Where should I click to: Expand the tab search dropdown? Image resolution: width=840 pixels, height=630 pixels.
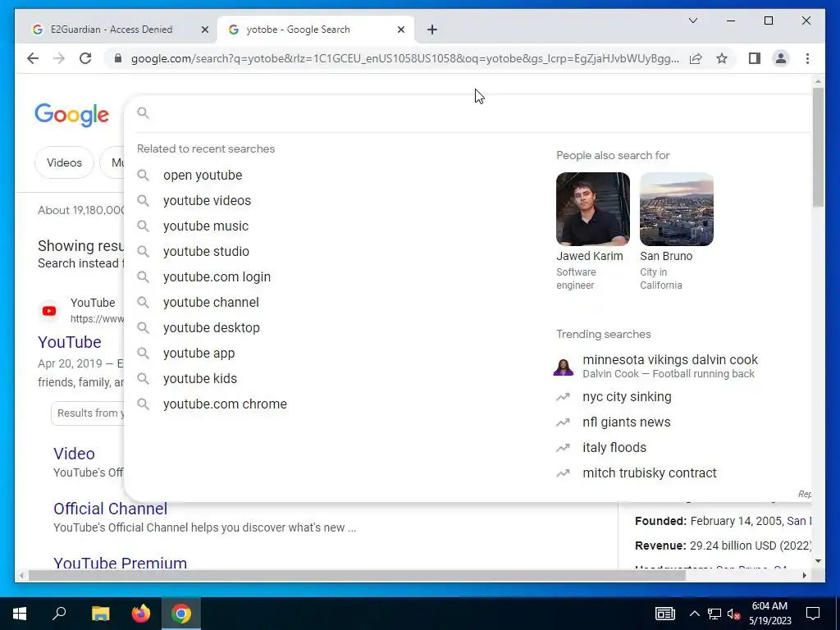tap(692, 21)
